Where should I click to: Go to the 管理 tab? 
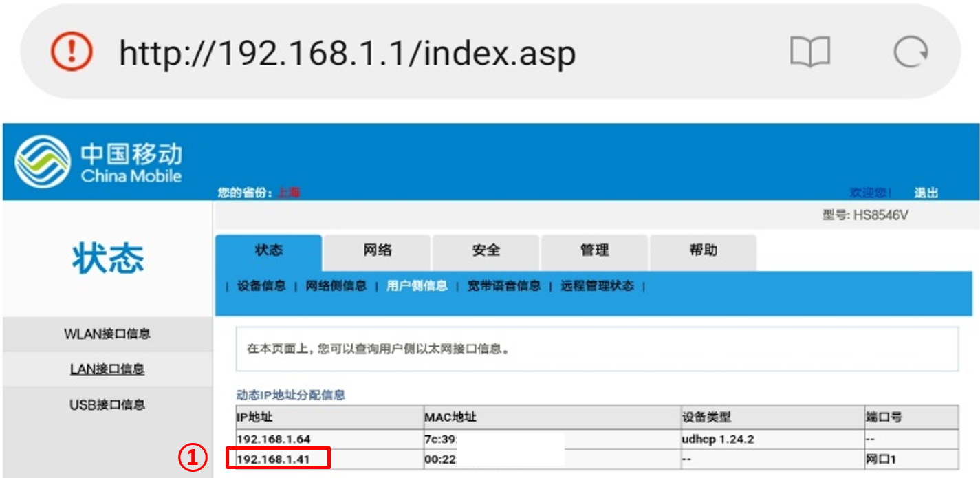click(594, 251)
